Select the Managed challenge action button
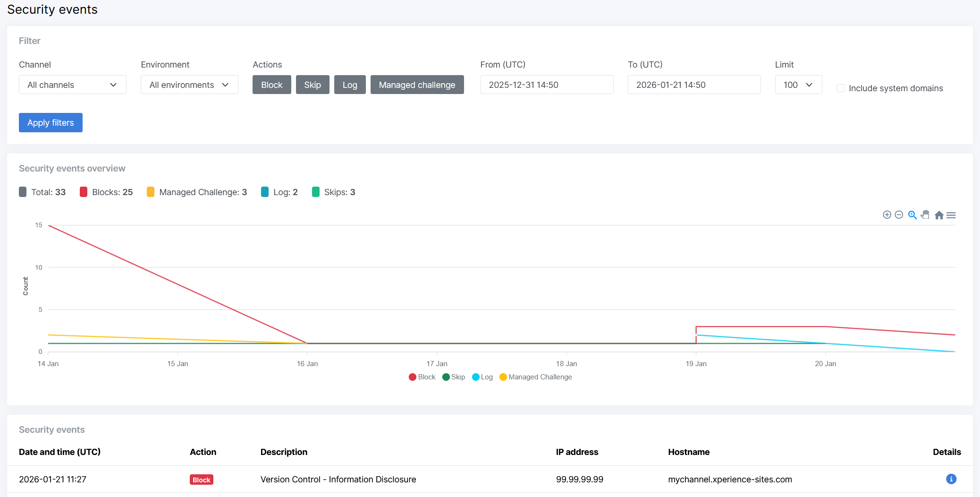The height and width of the screenshot is (497, 980). click(417, 85)
